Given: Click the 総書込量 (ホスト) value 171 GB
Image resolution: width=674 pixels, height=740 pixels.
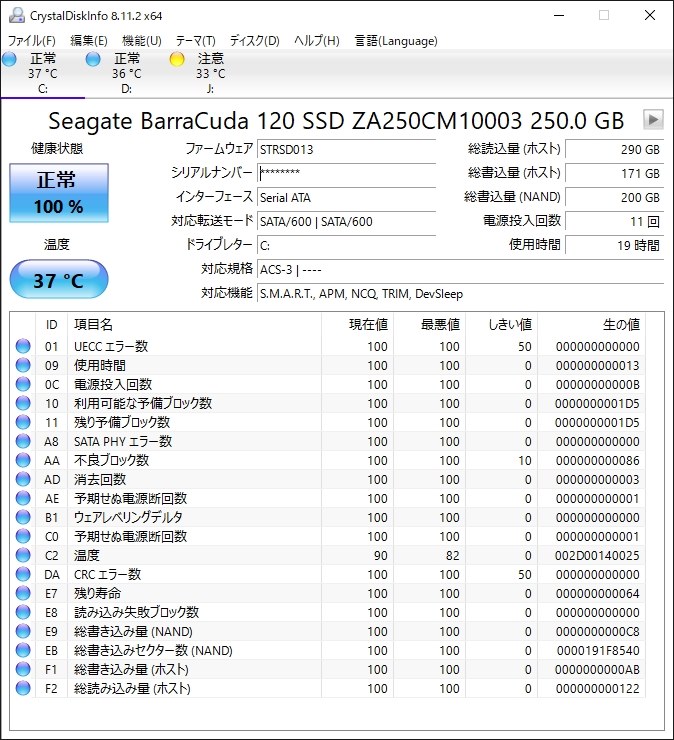Looking at the screenshot, I should tap(615, 173).
